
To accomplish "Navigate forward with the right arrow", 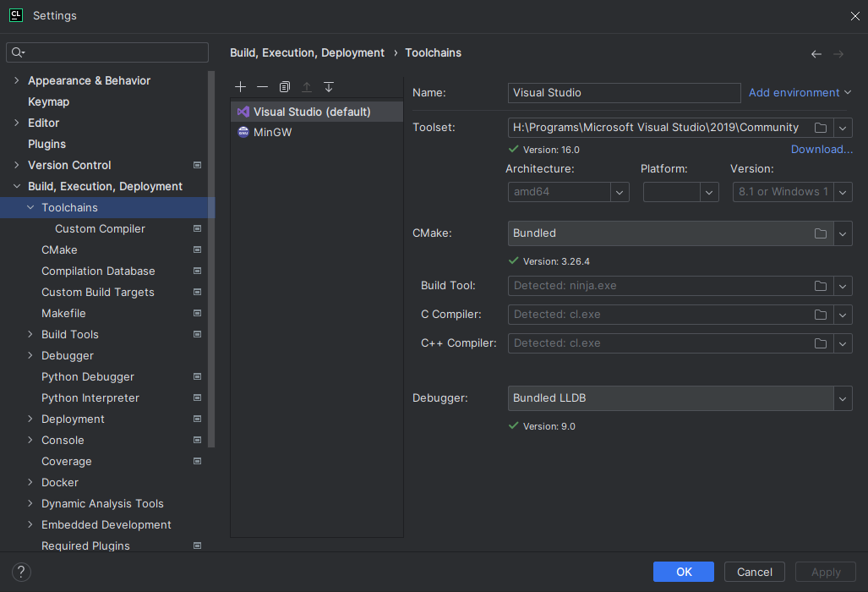I will click(838, 53).
